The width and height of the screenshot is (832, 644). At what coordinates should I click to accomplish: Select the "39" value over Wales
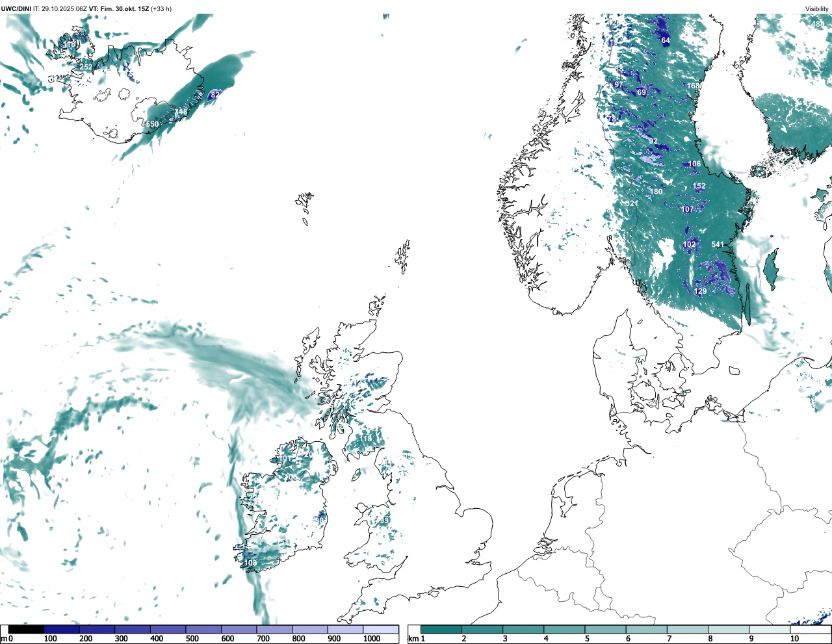[x=384, y=520]
